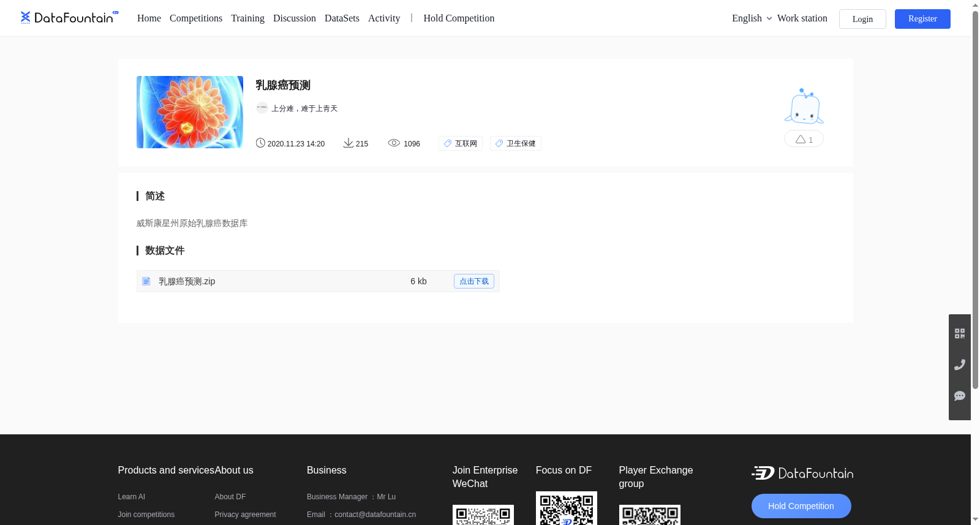This screenshot has height=525, width=980.
Task: Click the DataFountain logo in the header
Action: tap(69, 17)
